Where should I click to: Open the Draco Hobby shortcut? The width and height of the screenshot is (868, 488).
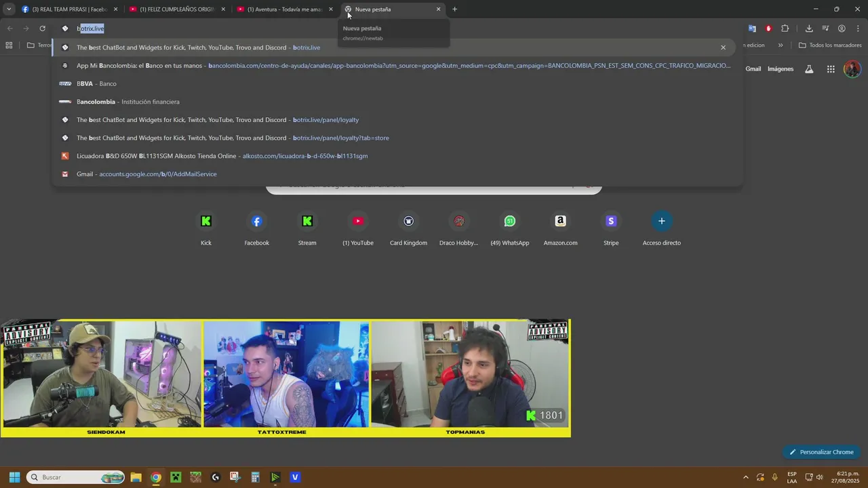[x=459, y=229]
